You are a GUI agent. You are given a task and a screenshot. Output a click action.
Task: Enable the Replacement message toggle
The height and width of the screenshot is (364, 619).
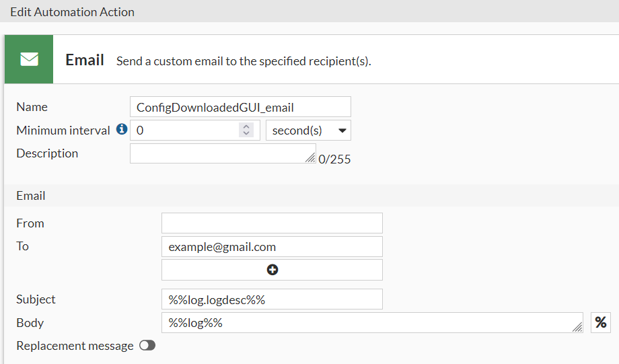pyautogui.click(x=147, y=346)
